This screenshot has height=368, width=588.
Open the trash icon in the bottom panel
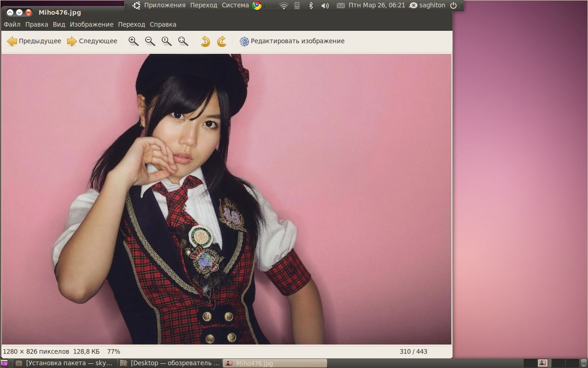583,363
